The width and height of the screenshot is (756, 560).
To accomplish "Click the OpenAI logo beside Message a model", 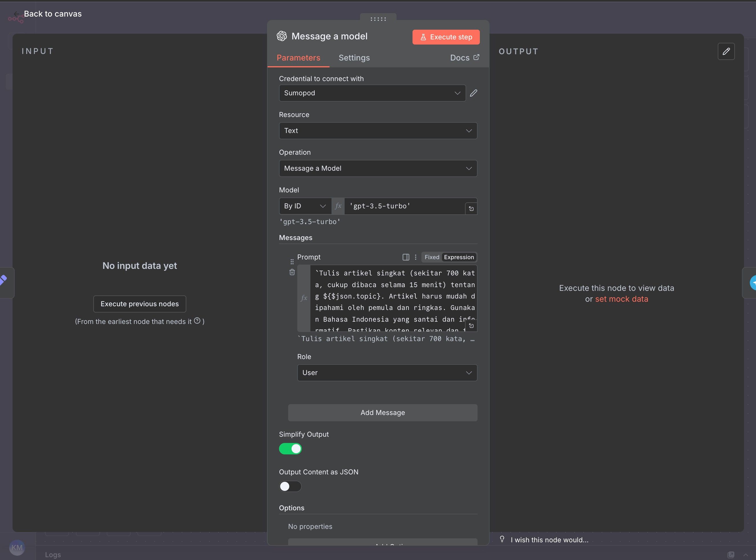I will click(x=282, y=36).
